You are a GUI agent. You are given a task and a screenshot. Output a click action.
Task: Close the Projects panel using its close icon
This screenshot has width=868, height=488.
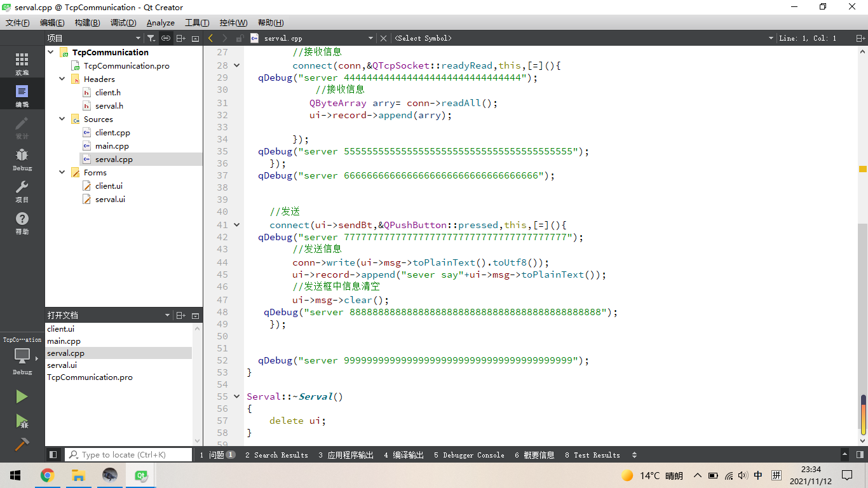(195, 38)
